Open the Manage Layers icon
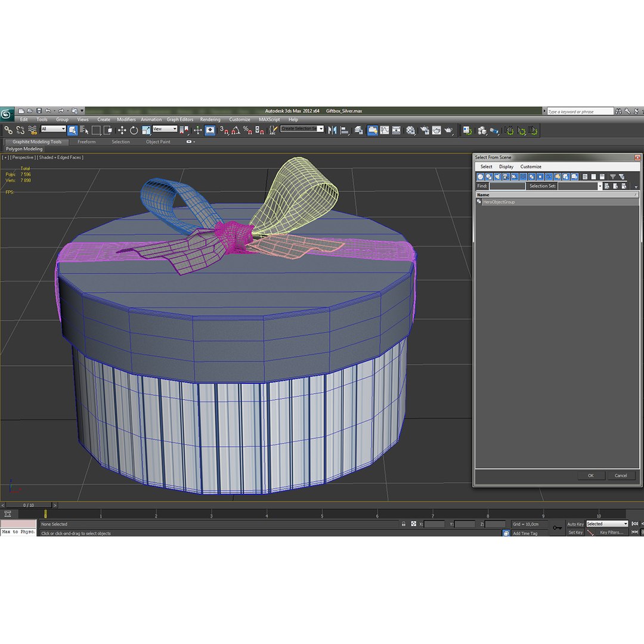The image size is (644, 644). [358, 130]
